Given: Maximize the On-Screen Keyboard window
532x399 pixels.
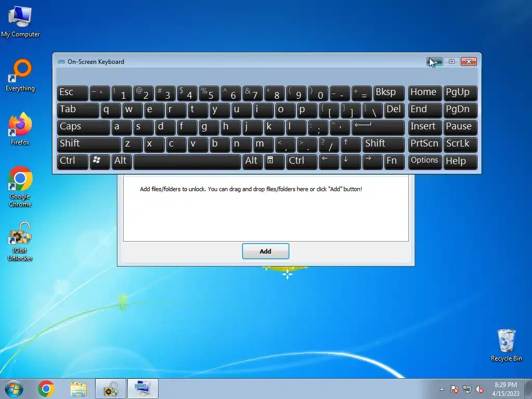Looking at the screenshot, I should point(451,61).
